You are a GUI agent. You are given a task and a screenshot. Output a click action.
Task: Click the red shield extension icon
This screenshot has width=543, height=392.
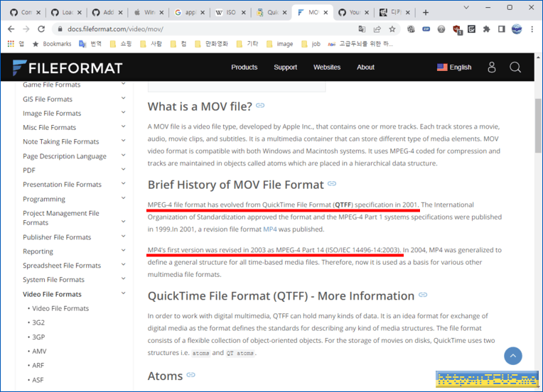coord(457,29)
